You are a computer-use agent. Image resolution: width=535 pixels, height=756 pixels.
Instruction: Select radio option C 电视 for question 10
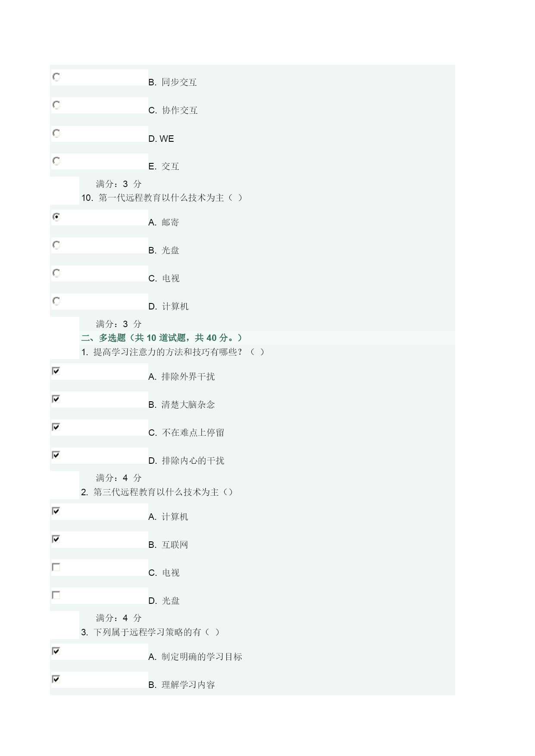(56, 273)
